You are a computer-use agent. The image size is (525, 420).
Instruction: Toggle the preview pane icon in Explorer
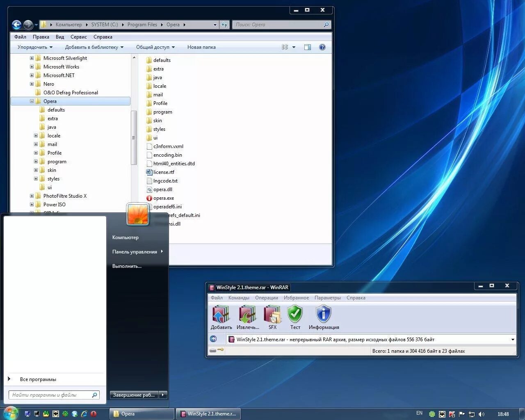308,47
